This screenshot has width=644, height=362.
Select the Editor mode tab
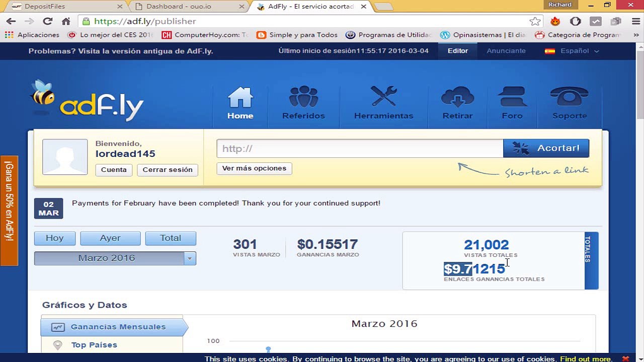pyautogui.click(x=458, y=51)
